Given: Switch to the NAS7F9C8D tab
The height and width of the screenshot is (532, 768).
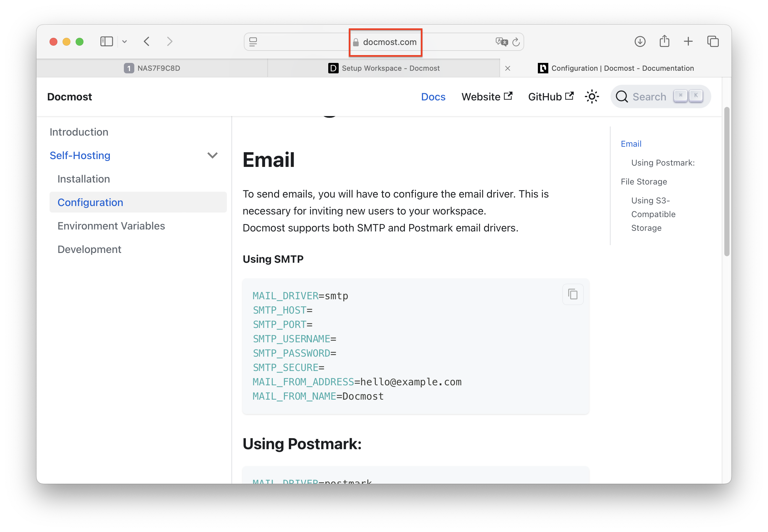Looking at the screenshot, I should coord(152,68).
